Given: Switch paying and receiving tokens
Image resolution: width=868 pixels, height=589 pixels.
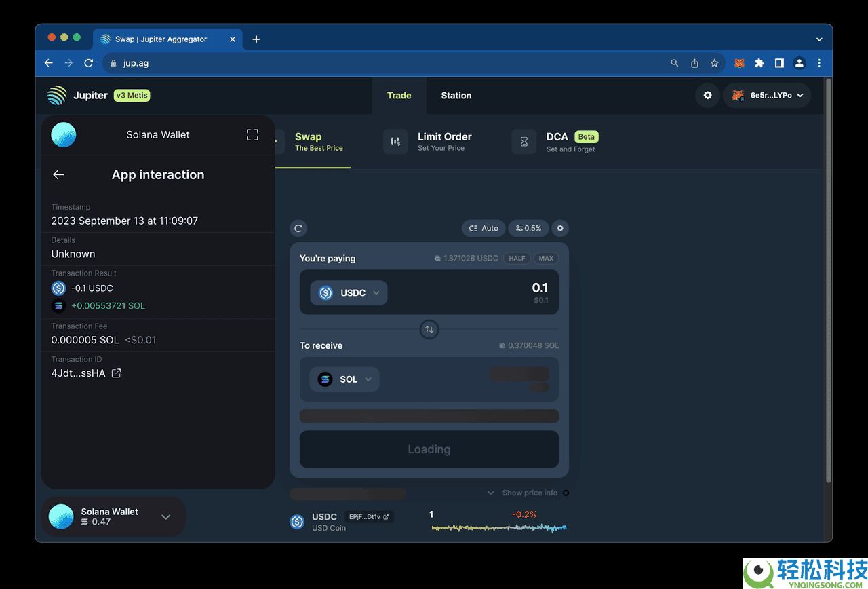Looking at the screenshot, I should 429,330.
